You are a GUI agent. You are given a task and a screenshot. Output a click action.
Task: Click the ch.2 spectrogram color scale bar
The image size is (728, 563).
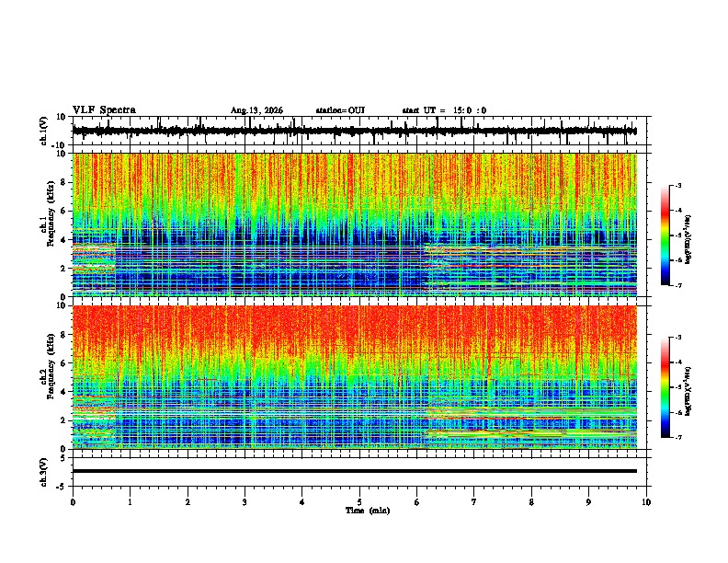click(665, 387)
